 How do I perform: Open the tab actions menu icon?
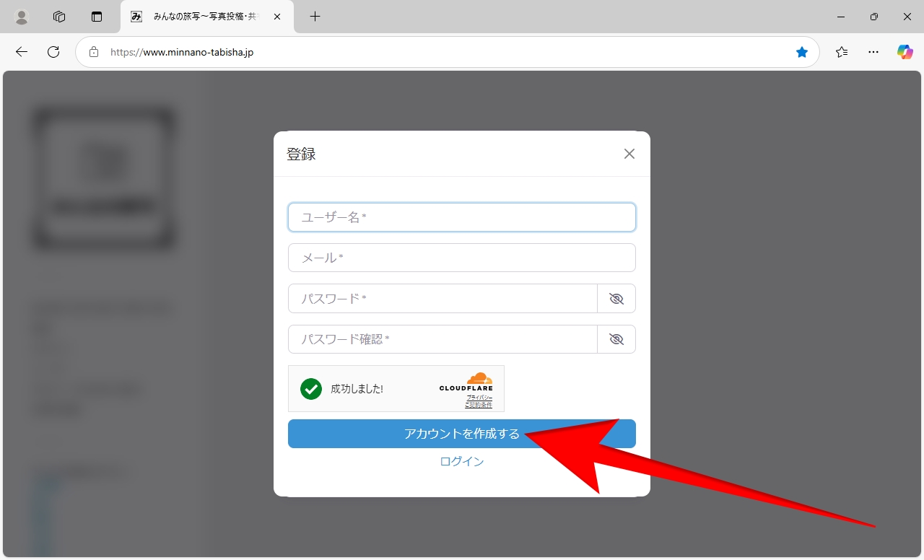point(97,17)
